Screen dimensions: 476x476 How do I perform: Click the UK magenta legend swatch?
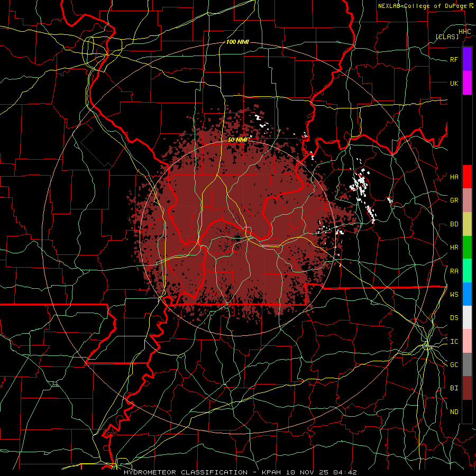pos(467,83)
